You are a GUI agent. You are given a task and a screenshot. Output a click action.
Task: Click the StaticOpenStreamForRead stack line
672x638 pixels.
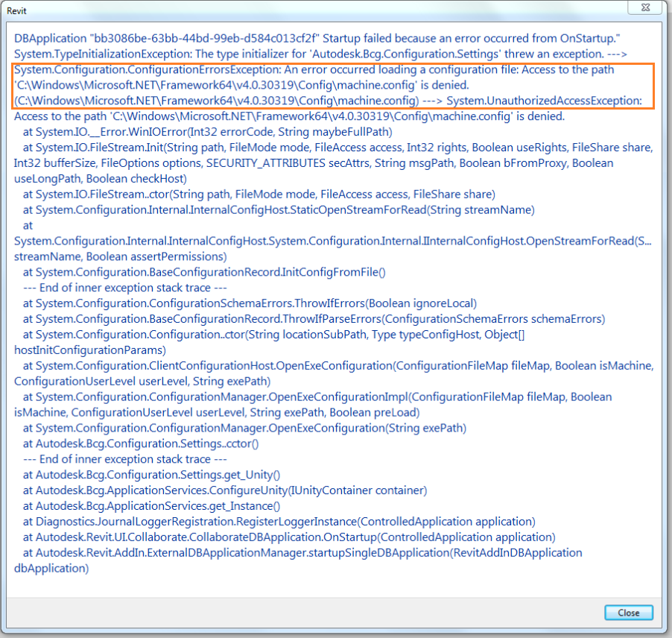(279, 209)
